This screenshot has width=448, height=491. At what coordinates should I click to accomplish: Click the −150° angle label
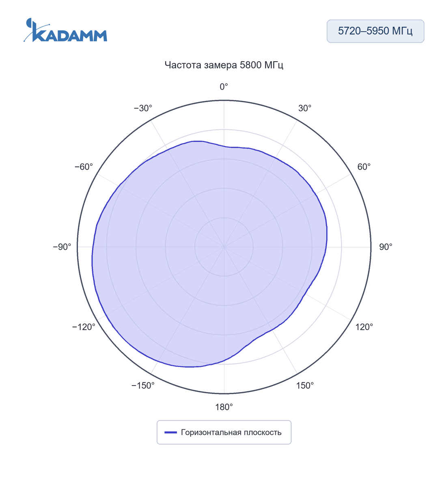click(x=143, y=386)
